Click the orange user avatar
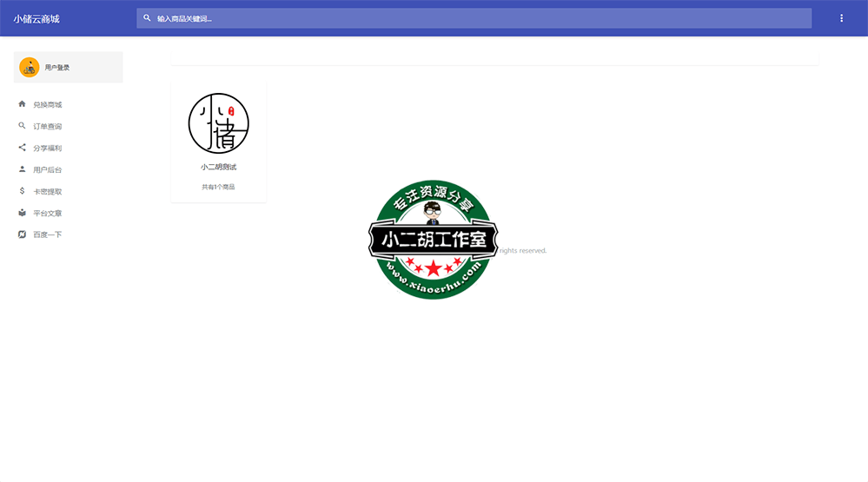 (x=30, y=67)
